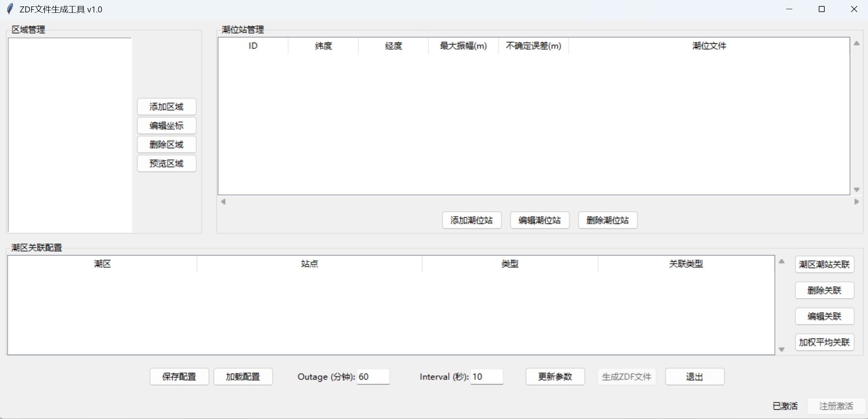Load settings with 加载配置
Screen dimensions: 868x419
click(x=243, y=377)
